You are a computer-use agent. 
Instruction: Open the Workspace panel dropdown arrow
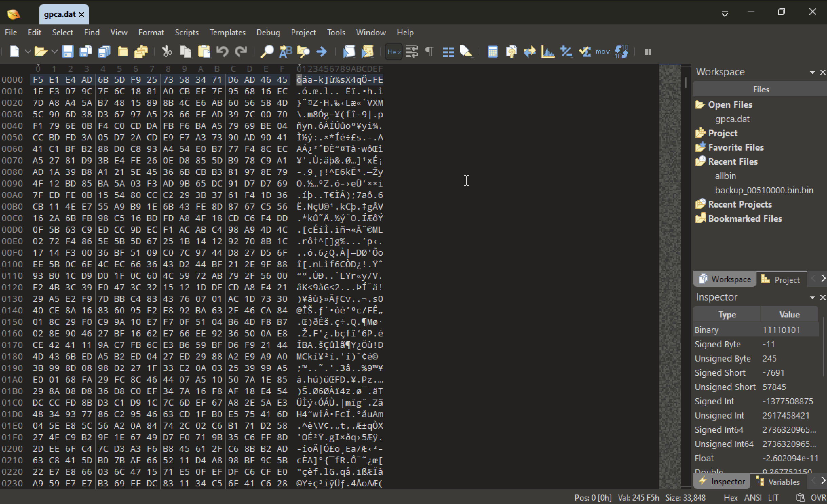(x=812, y=72)
